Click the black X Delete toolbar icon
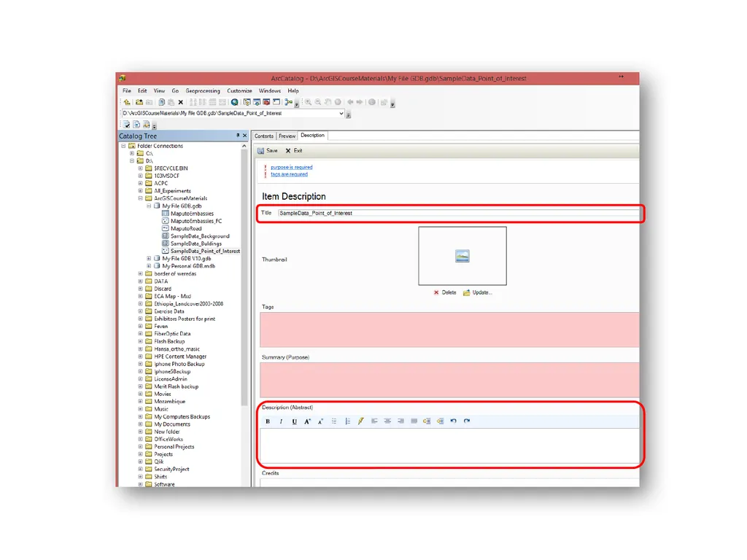The image size is (747, 560). pyautogui.click(x=181, y=102)
